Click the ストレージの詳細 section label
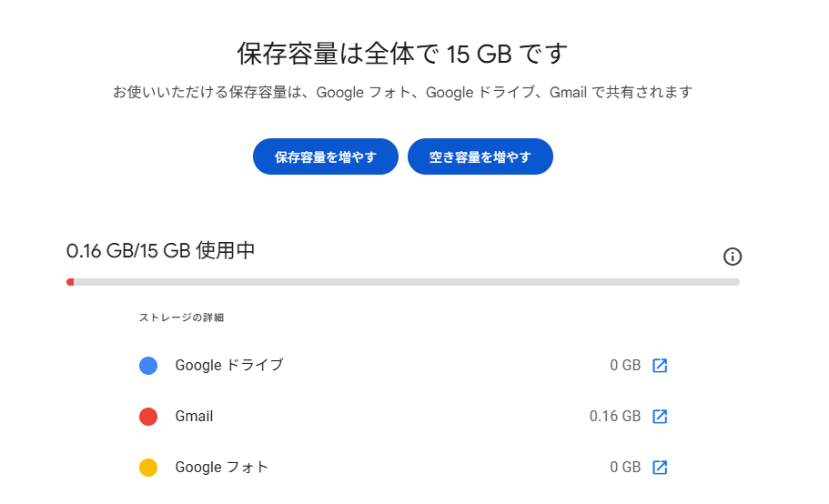 point(181,318)
